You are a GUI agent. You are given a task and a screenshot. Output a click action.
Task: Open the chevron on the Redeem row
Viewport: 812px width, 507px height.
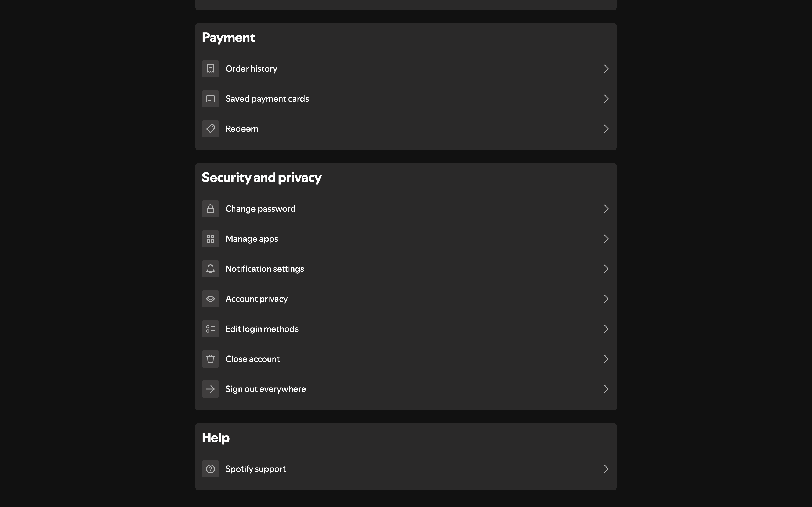pyautogui.click(x=606, y=129)
